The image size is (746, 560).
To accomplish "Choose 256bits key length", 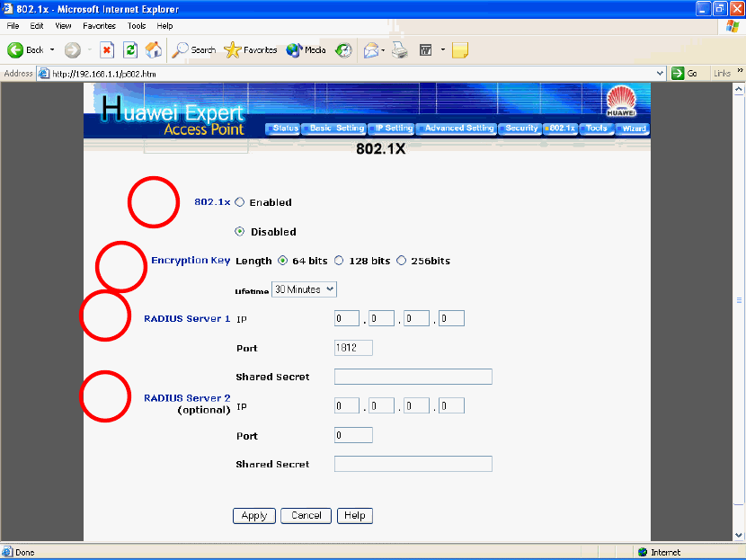I will (x=402, y=261).
